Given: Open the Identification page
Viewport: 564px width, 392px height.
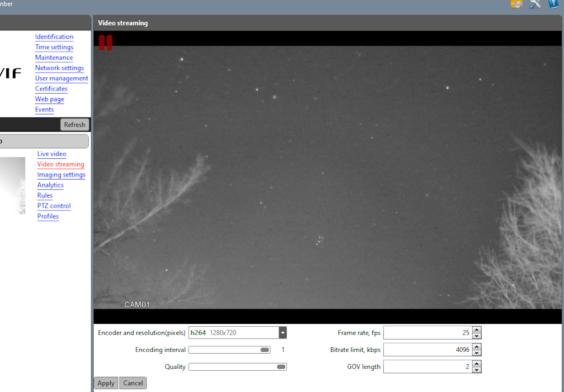Looking at the screenshot, I should (x=54, y=37).
